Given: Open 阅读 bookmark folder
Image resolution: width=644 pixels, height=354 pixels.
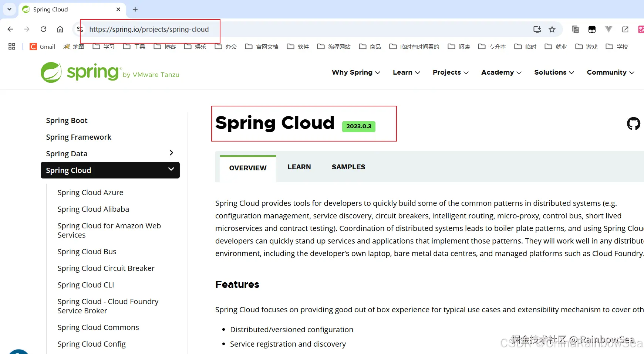Looking at the screenshot, I should [459, 47].
